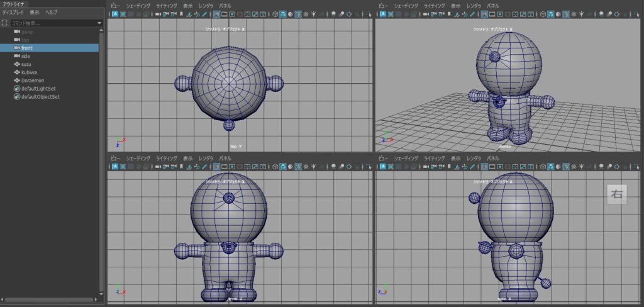
Task: Click outliner scroll-up arrow
Action: (x=101, y=30)
